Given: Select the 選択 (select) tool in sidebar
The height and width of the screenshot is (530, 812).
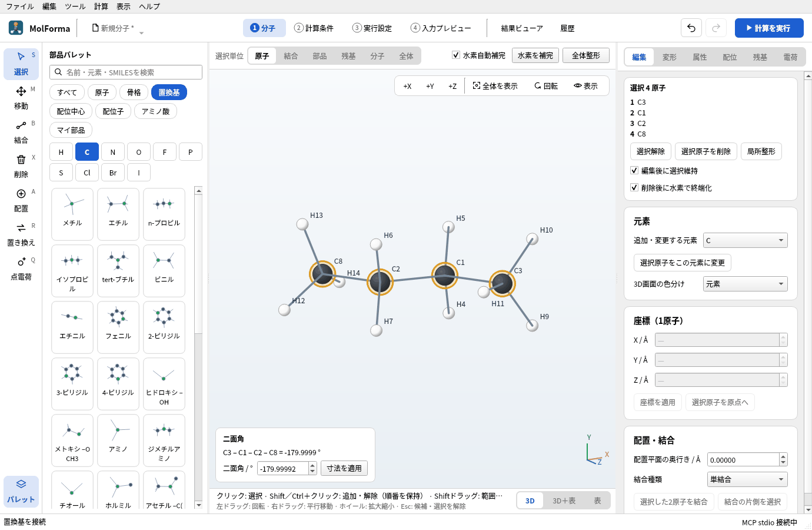Looking at the screenshot, I should click(x=21, y=64).
